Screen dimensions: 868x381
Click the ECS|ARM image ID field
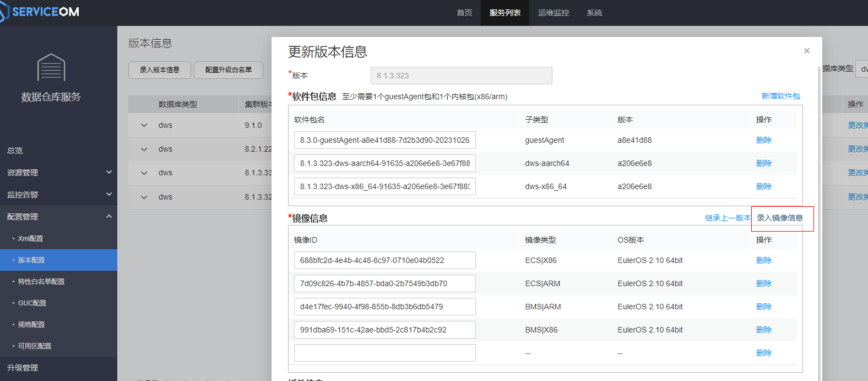pos(385,283)
